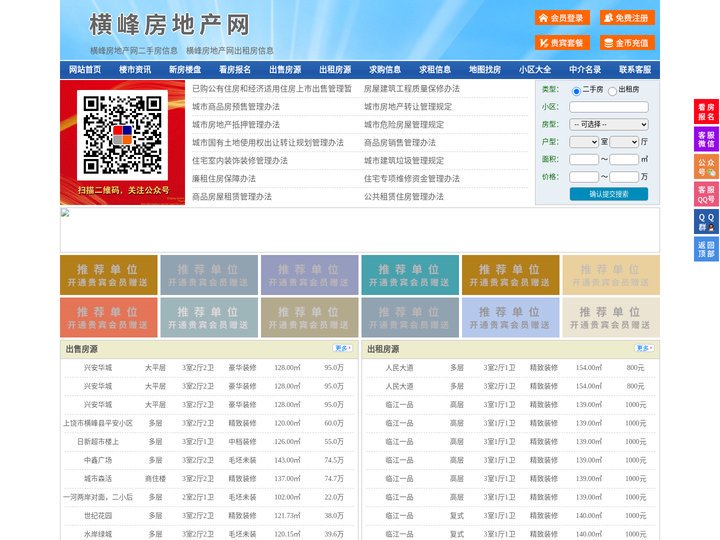Open 看房报名 floating sidebar icon
720x540 pixels.
click(706, 112)
